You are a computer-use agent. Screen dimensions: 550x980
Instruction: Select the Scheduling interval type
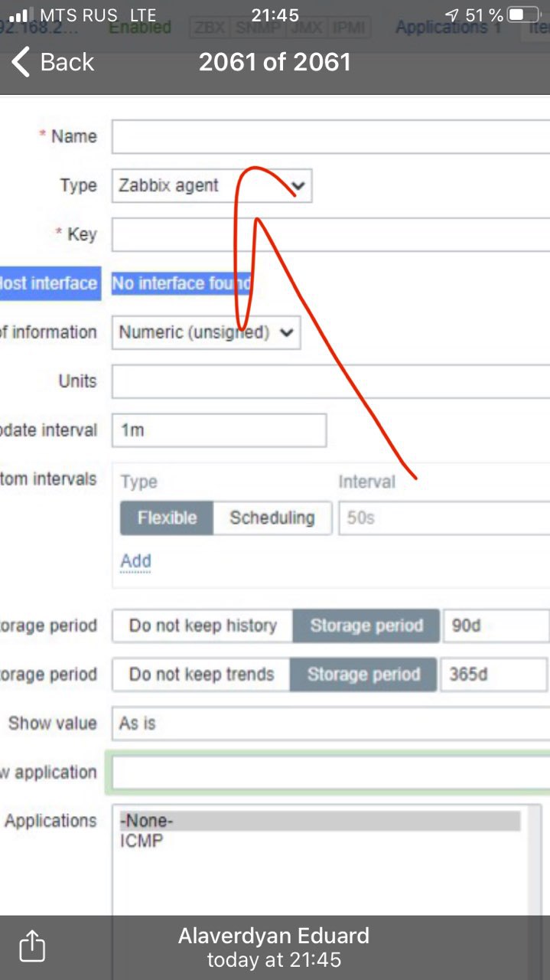[272, 518]
